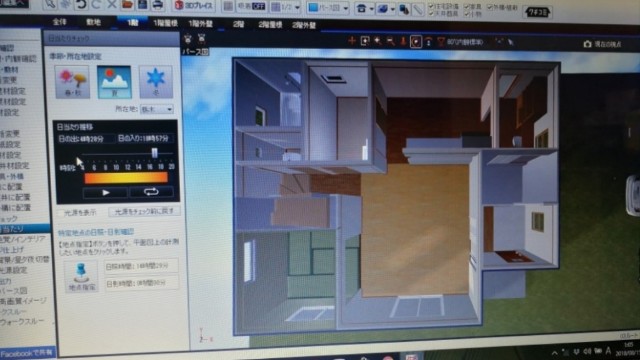Image resolution: width=640 pixels, height=360 pixels.
Task: Click the time-of-day slider handle
Action: [x=154, y=153]
